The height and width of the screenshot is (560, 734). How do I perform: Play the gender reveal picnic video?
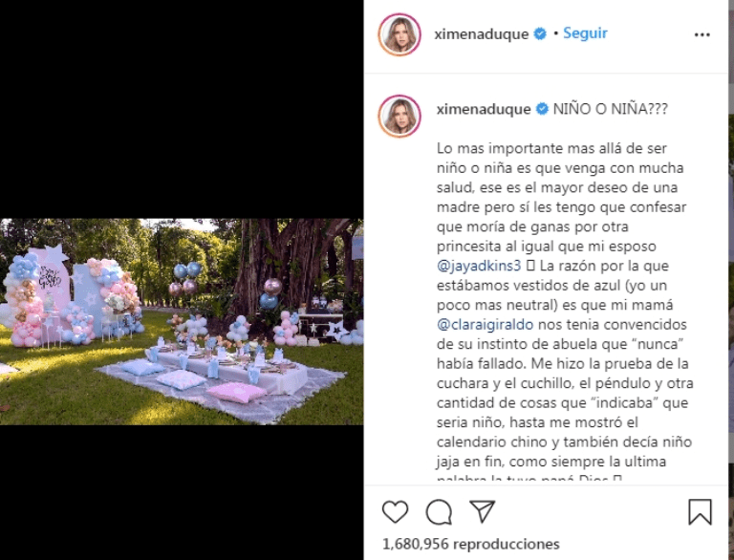coord(182,322)
